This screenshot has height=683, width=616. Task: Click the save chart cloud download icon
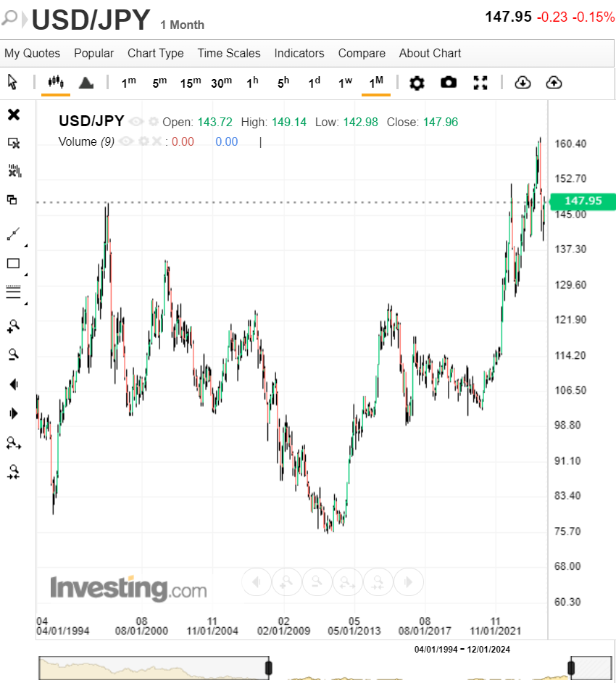click(523, 83)
